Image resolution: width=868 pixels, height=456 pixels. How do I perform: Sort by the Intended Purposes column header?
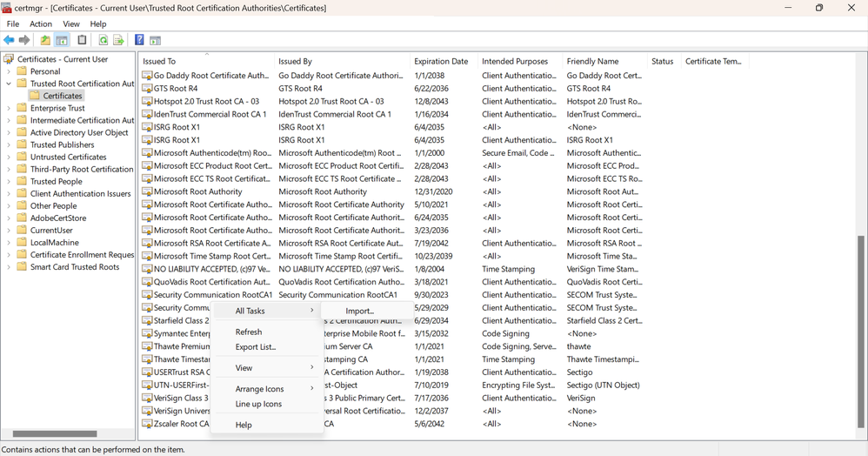pos(520,62)
